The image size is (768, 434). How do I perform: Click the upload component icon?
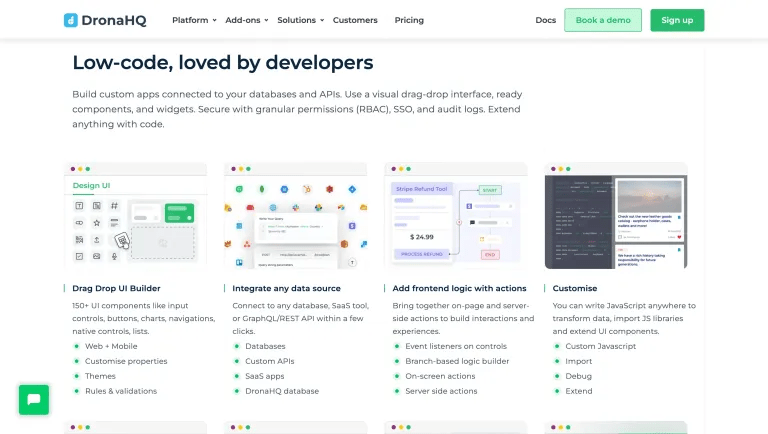pyautogui.click(x=96, y=240)
